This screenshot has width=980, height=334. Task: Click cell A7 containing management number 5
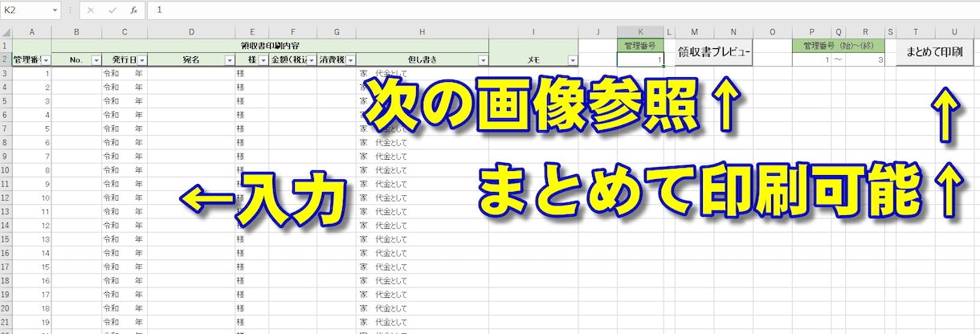tap(32, 128)
